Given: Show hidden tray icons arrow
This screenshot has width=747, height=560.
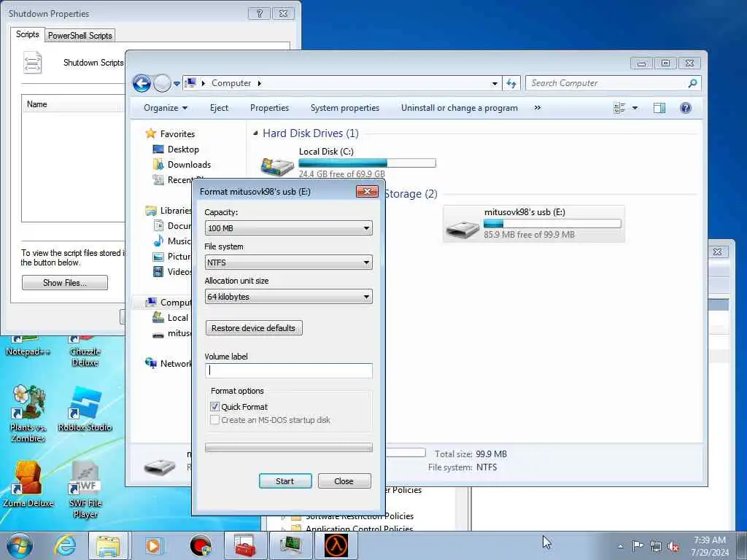Looking at the screenshot, I should point(620,546).
